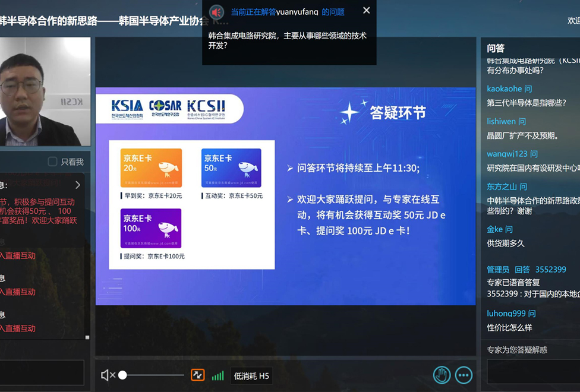580x392 pixels.
Task: Click caption 互动奖：京东E卡50元
Action: [x=234, y=195]
